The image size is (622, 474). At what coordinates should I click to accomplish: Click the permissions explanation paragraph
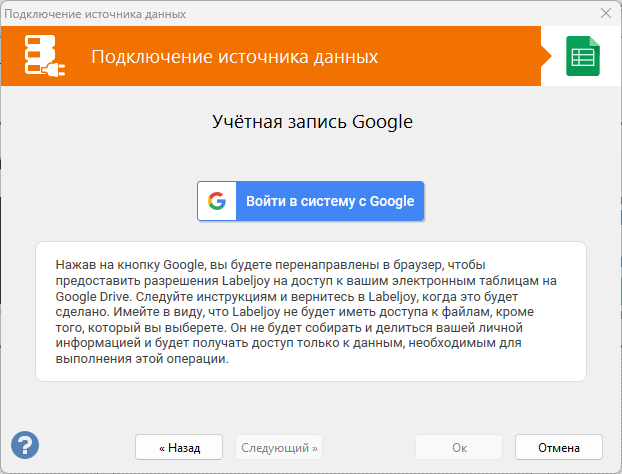306,311
